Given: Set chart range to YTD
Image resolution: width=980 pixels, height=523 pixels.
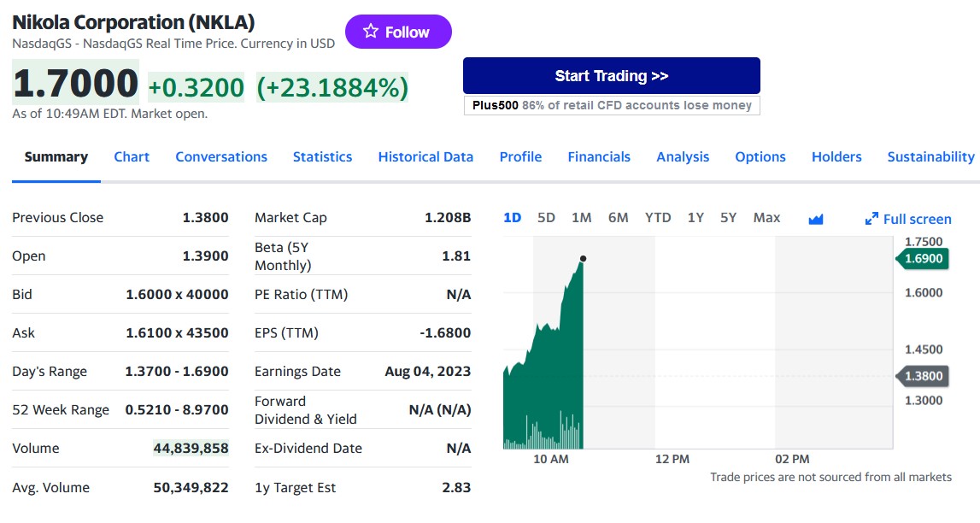Looking at the screenshot, I should (x=658, y=217).
